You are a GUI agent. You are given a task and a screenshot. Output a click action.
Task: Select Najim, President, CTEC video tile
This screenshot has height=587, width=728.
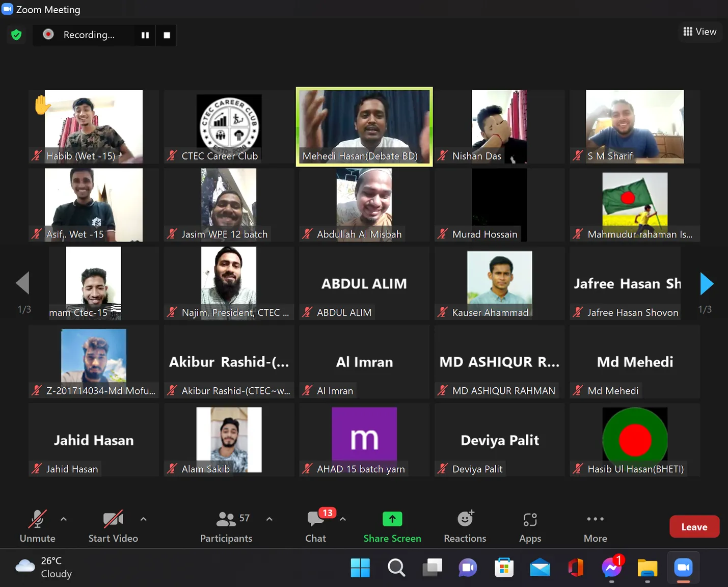coord(229,283)
